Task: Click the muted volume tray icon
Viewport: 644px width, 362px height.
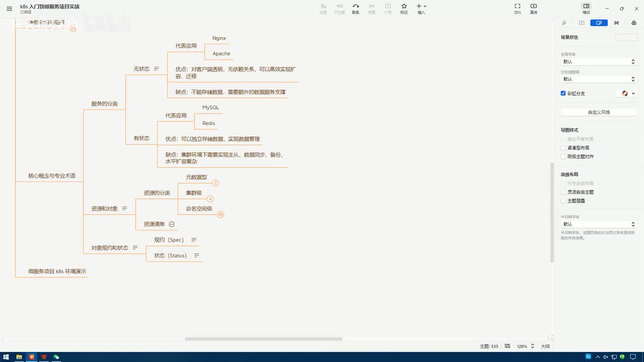Action: click(x=606, y=357)
